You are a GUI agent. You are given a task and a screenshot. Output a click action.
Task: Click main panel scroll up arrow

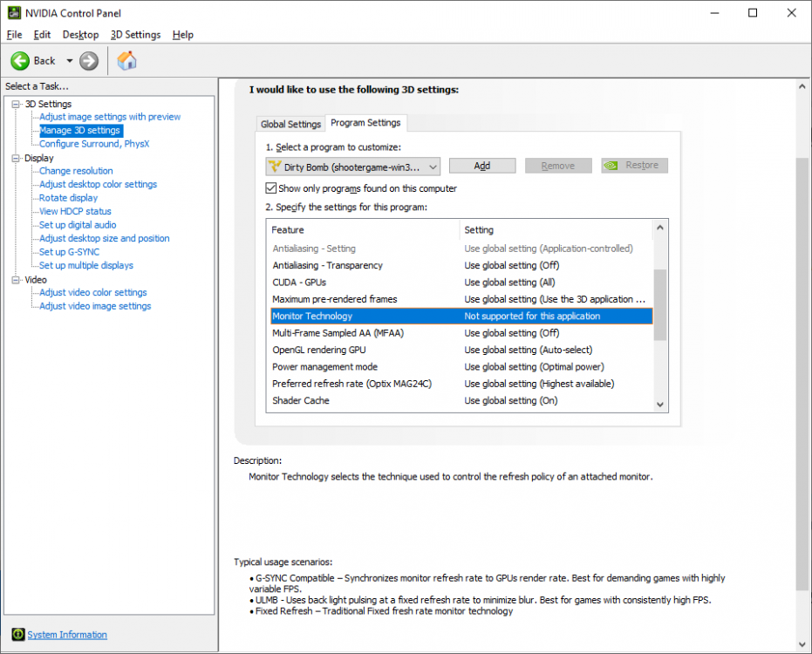click(802, 86)
